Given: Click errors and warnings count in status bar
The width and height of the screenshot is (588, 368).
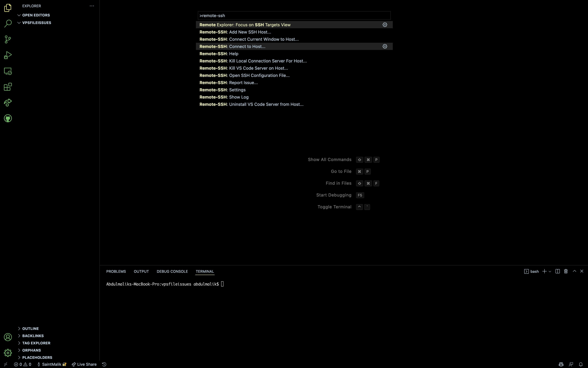Looking at the screenshot, I should pos(23,364).
